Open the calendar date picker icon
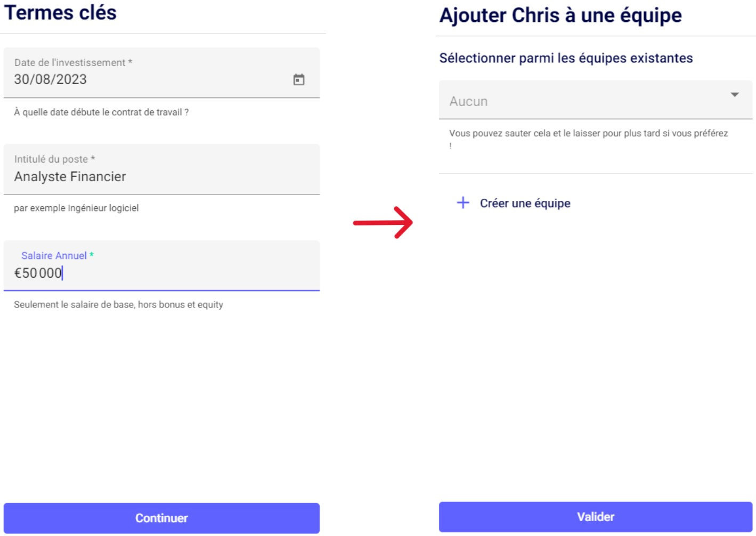756x536 pixels. click(299, 79)
